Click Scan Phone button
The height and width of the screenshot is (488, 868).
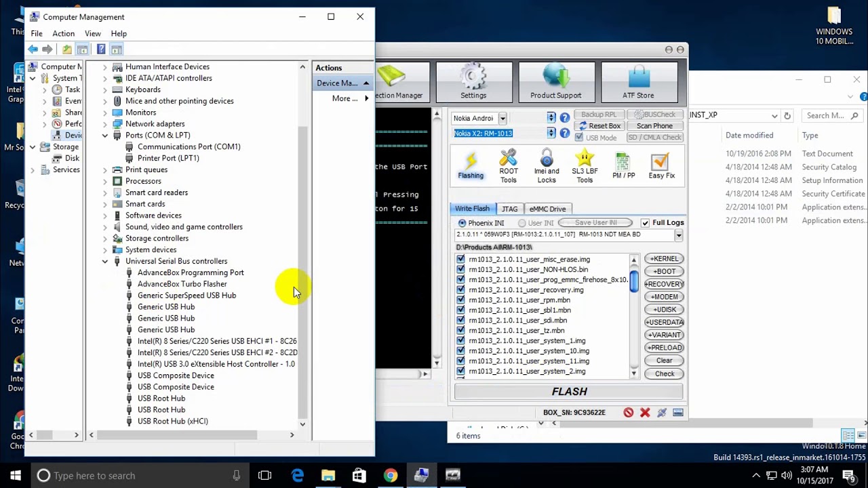pyautogui.click(x=654, y=126)
